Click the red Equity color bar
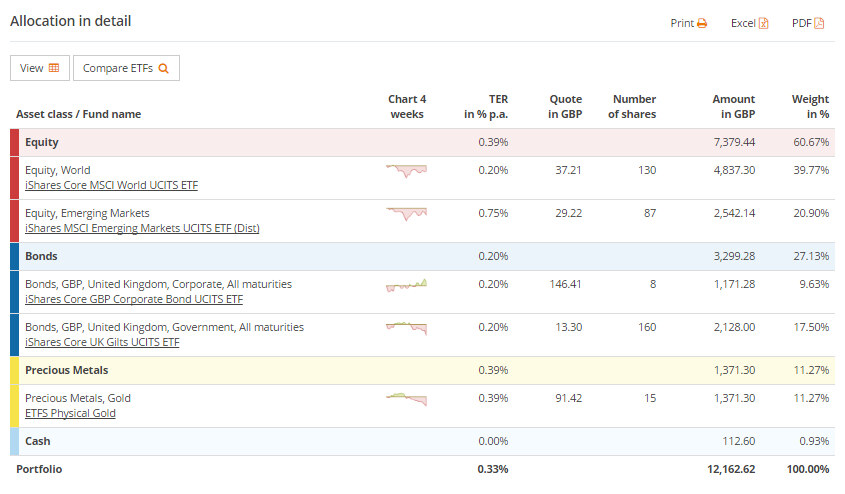The width and height of the screenshot is (845, 494). [14, 142]
